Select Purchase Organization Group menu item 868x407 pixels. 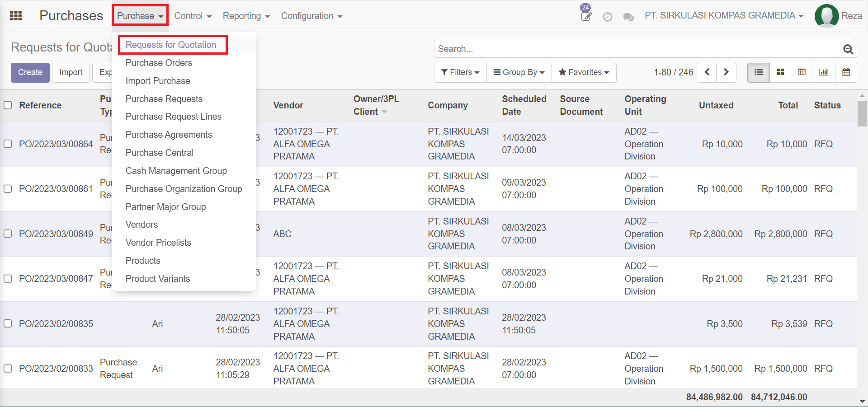(x=184, y=189)
